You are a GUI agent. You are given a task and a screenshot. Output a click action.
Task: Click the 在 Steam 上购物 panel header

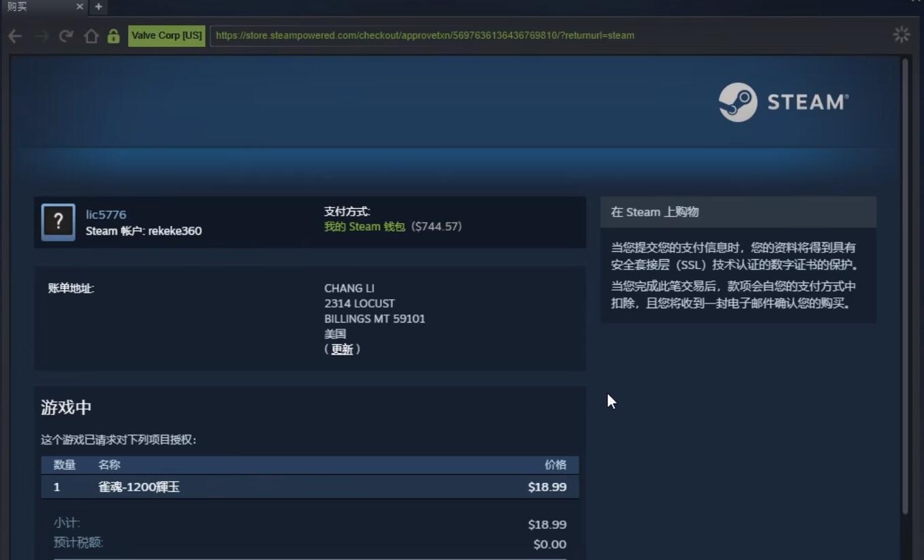(654, 212)
